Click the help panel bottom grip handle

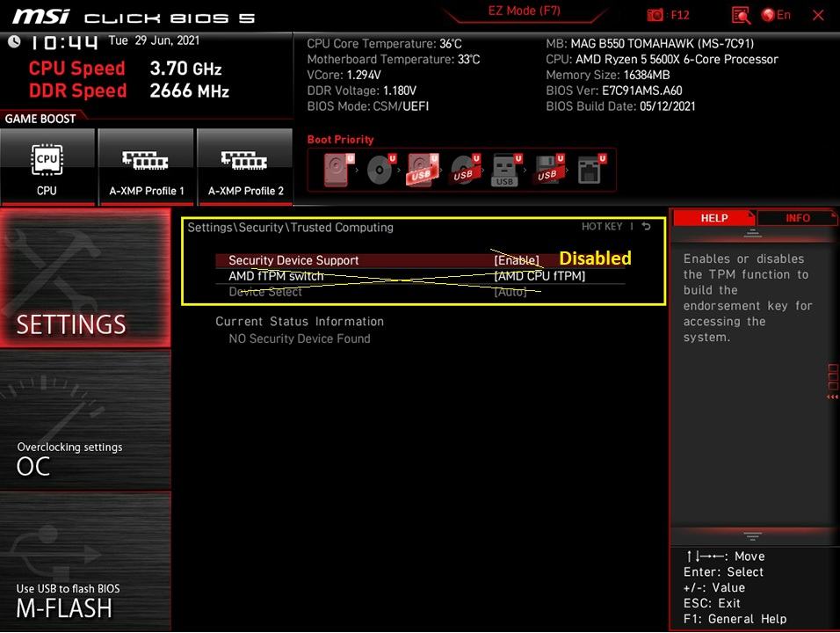click(752, 536)
